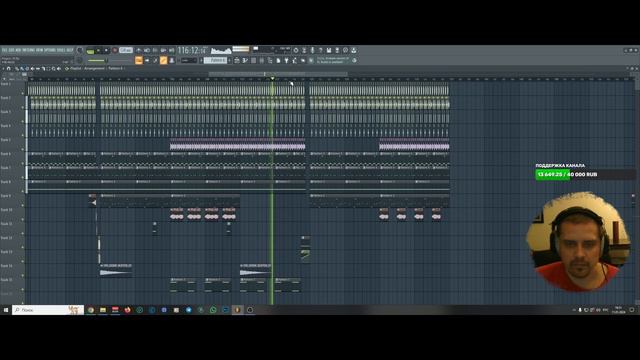Mute Track 1 via its LED
Image resolution: width=640 pixels, height=360 pixels.
[23, 93]
